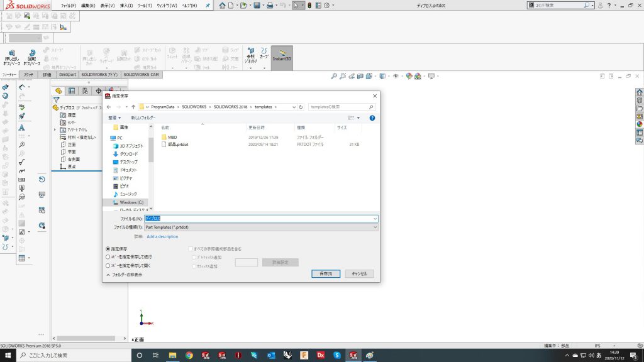This screenshot has height=362, width=644.
Task: Click the feature tree horizontal scrollbar
Action: pyautogui.click(x=86, y=338)
